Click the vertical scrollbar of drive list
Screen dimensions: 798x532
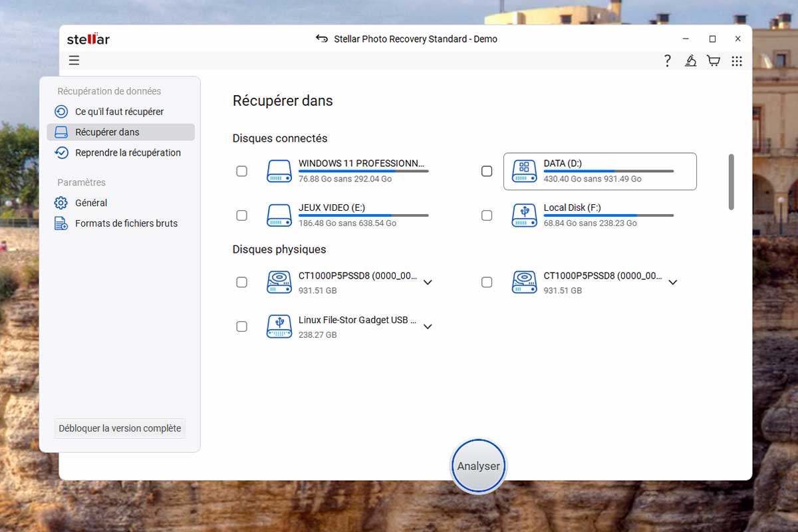(x=731, y=182)
